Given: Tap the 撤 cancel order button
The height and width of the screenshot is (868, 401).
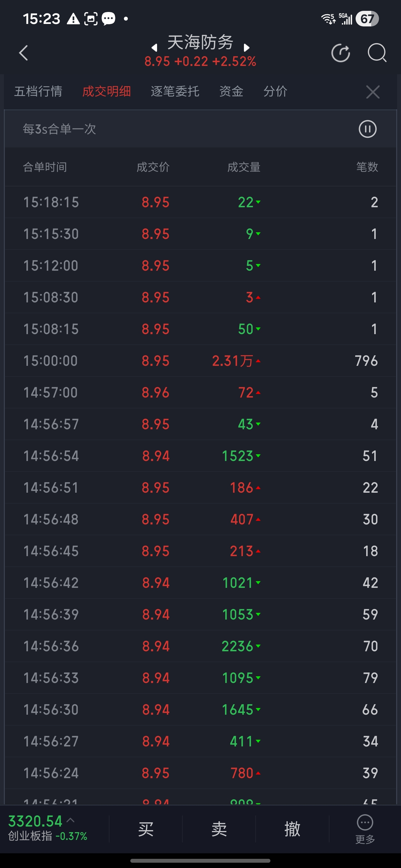Looking at the screenshot, I should [x=292, y=829].
